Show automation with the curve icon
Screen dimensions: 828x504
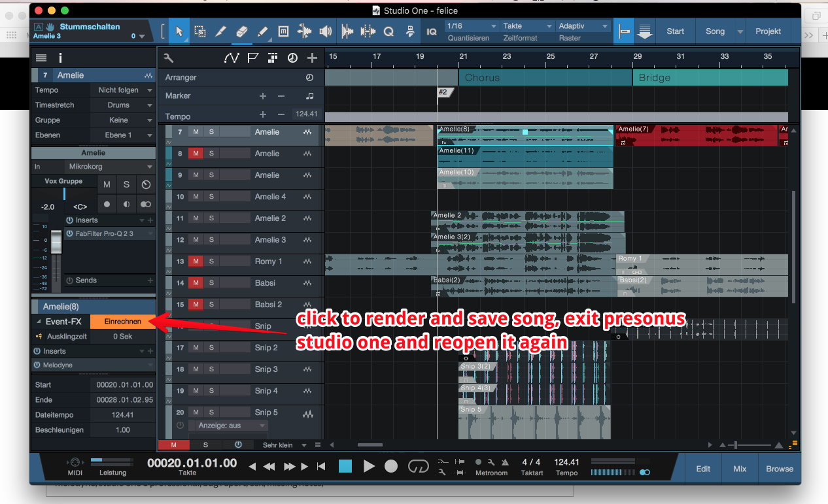coord(232,58)
